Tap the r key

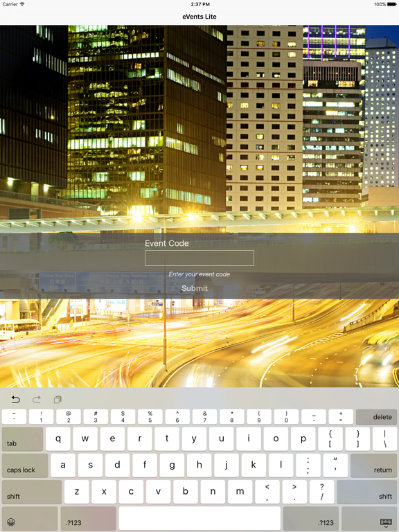click(140, 438)
